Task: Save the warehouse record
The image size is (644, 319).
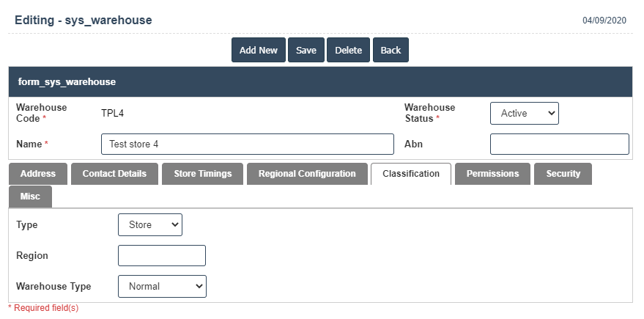Action: tap(306, 50)
